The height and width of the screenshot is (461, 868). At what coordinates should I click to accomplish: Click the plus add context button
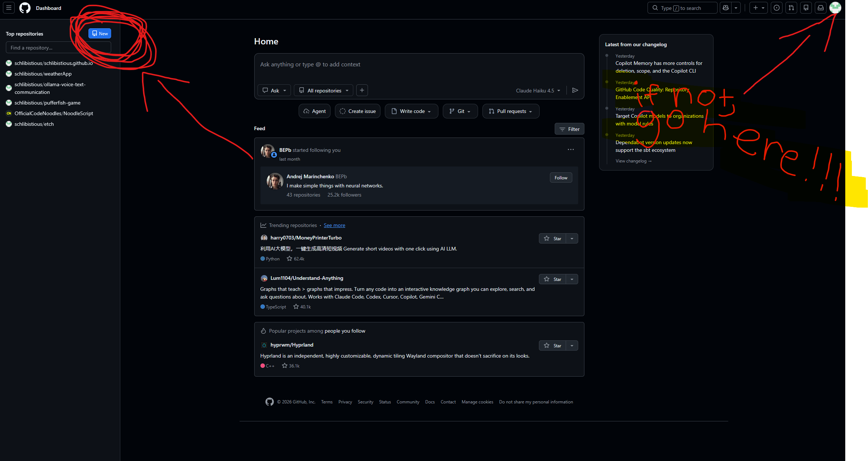(x=362, y=90)
